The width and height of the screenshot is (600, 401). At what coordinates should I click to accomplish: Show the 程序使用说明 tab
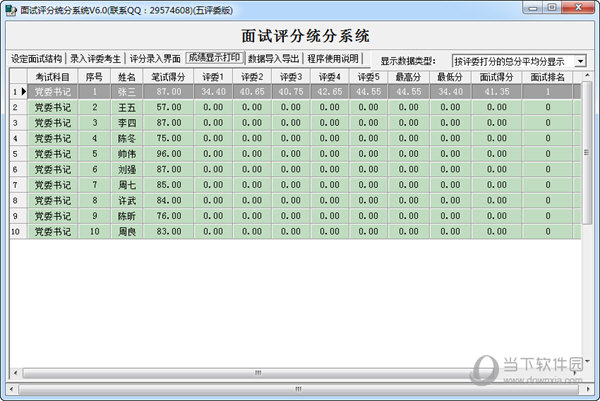pyautogui.click(x=332, y=59)
